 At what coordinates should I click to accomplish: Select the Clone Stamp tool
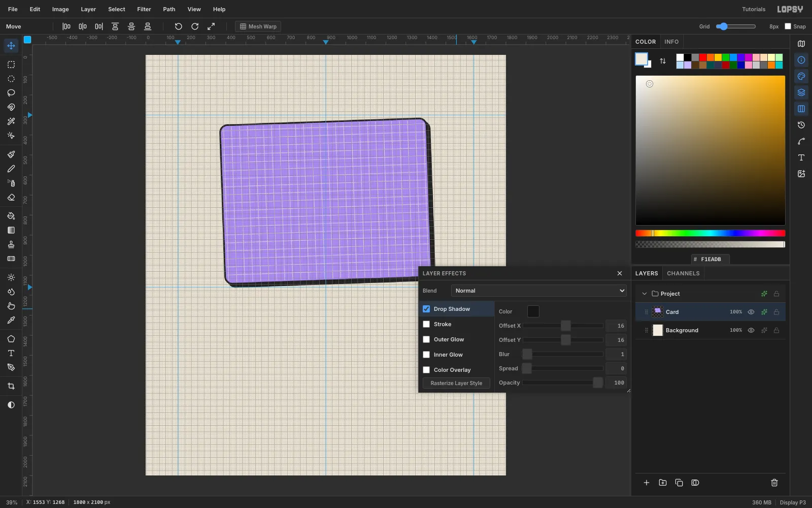click(11, 244)
